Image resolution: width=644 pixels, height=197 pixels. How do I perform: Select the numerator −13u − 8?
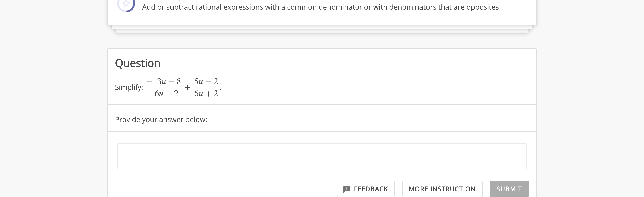point(164,81)
